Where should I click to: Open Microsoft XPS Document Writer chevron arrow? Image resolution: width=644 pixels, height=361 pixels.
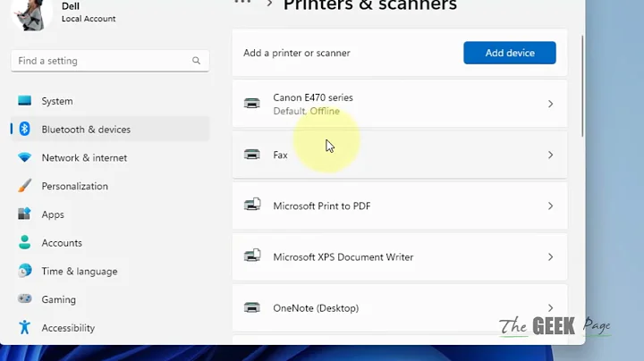point(550,256)
